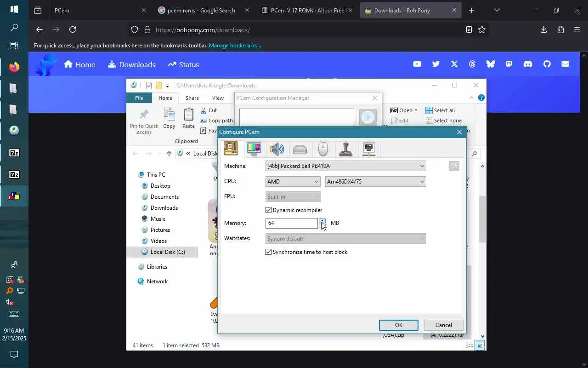Image resolution: width=588 pixels, height=368 pixels.
Task: Open the sound speaker tab icon
Action: [x=277, y=149]
